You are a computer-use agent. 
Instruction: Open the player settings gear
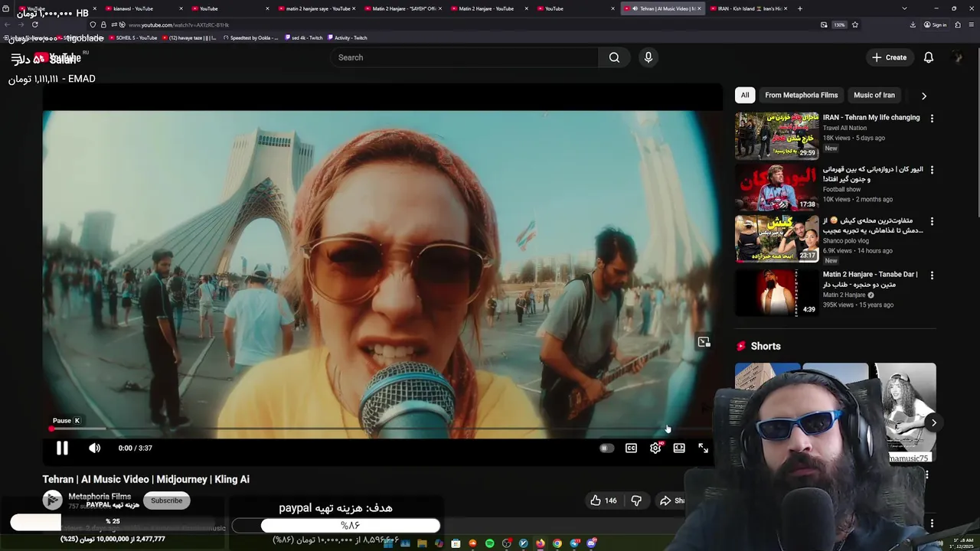pos(655,448)
